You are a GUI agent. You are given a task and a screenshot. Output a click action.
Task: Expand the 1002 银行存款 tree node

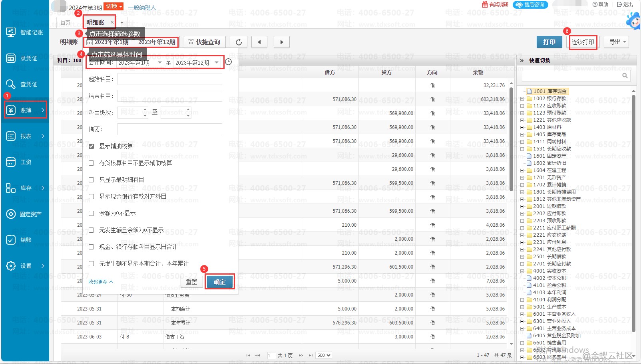click(522, 99)
